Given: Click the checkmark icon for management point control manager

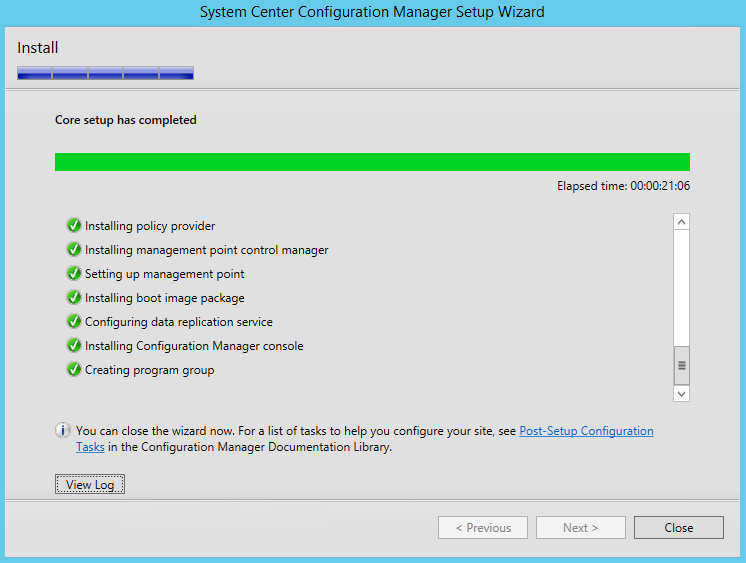Looking at the screenshot, I should (x=74, y=249).
